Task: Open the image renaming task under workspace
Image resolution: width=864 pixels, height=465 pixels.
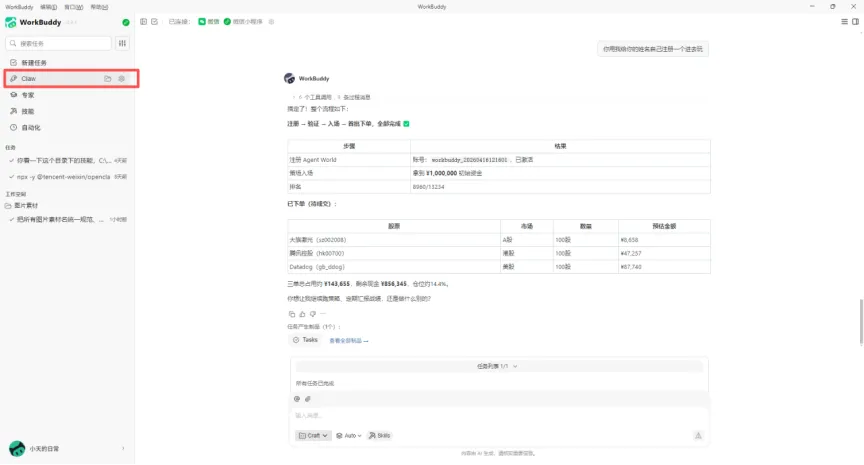Action: pos(68,220)
